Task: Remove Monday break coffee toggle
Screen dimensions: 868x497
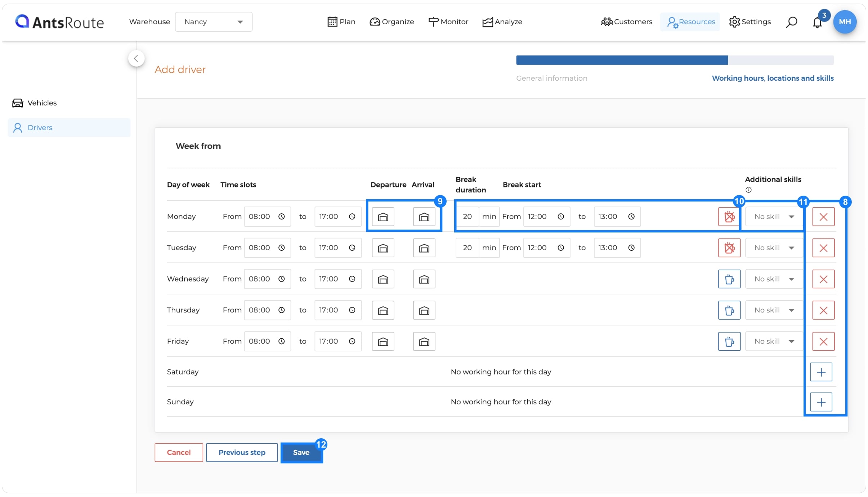Action: coord(729,217)
